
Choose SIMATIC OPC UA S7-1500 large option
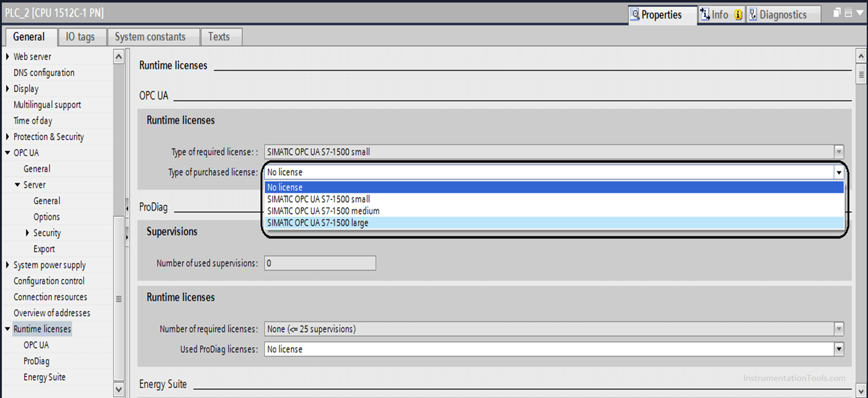[x=554, y=223]
